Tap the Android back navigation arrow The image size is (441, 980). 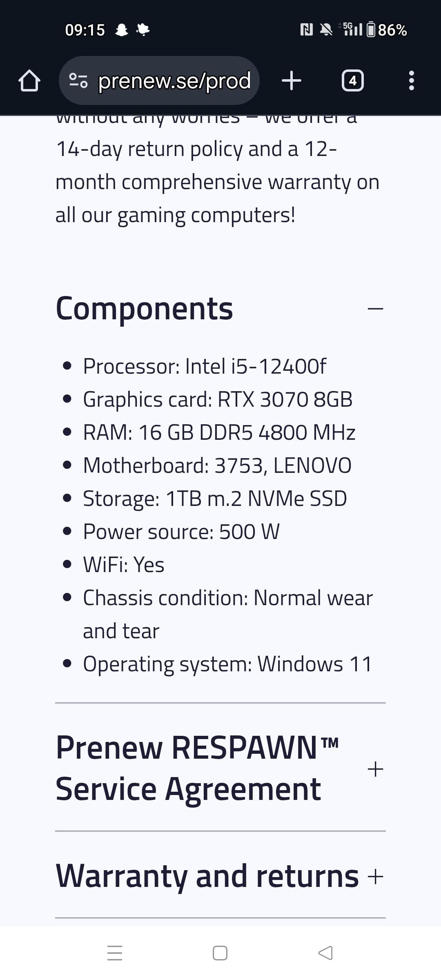coord(325,953)
